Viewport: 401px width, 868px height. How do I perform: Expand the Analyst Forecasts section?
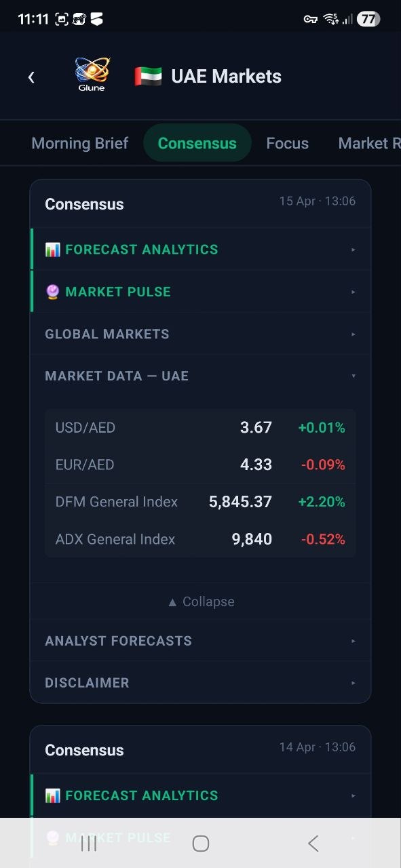pos(200,640)
